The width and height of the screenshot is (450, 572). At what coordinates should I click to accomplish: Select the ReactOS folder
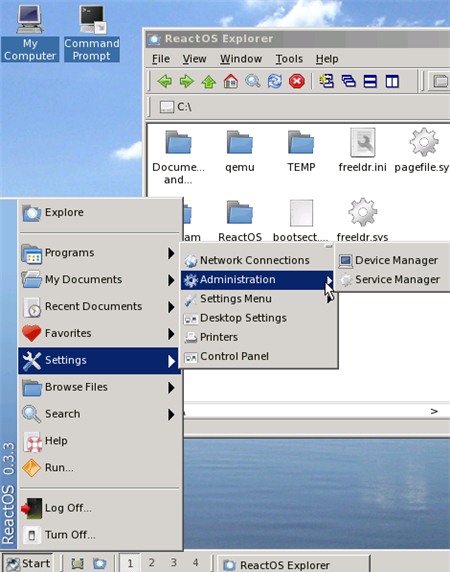coord(240,221)
